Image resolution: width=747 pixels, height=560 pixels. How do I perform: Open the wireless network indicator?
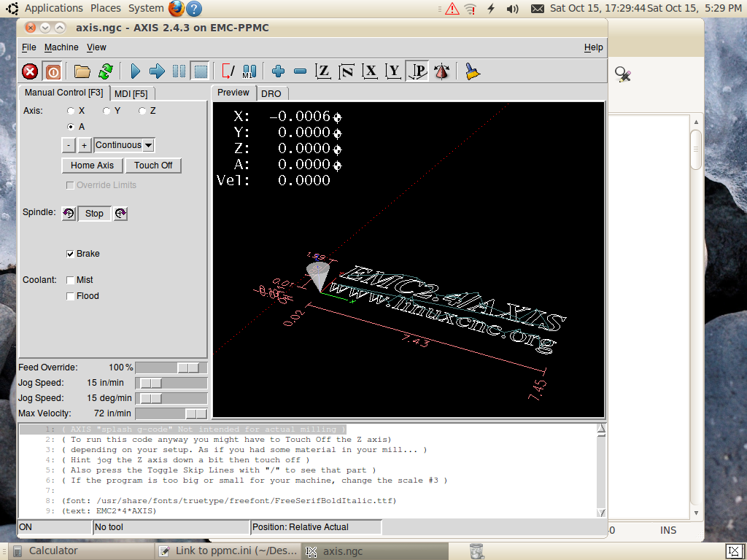point(471,9)
